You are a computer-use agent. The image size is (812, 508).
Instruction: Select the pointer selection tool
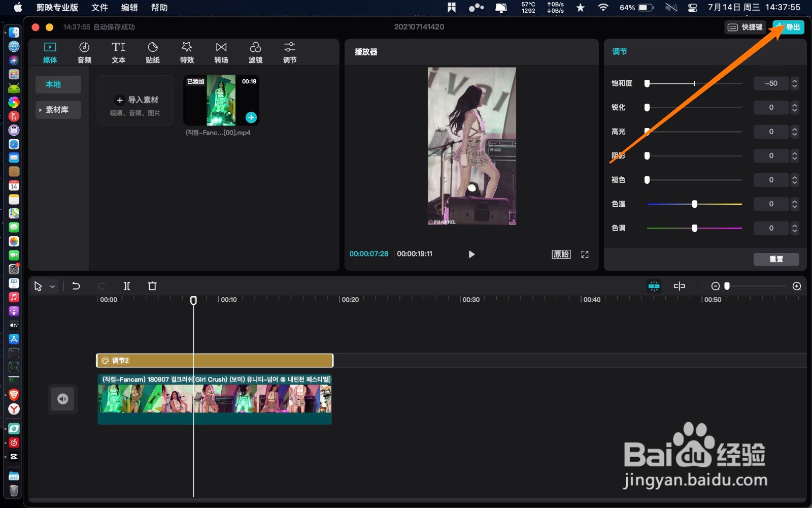click(x=38, y=287)
